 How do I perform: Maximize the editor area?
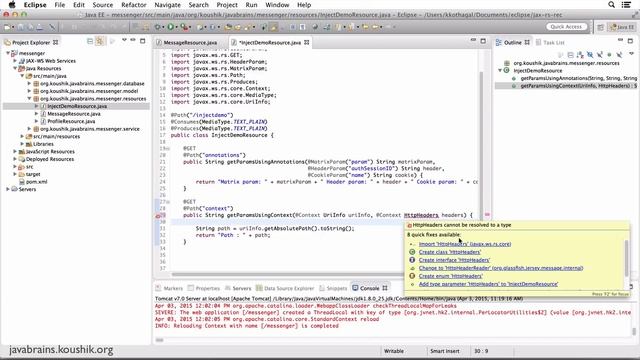(483, 41)
